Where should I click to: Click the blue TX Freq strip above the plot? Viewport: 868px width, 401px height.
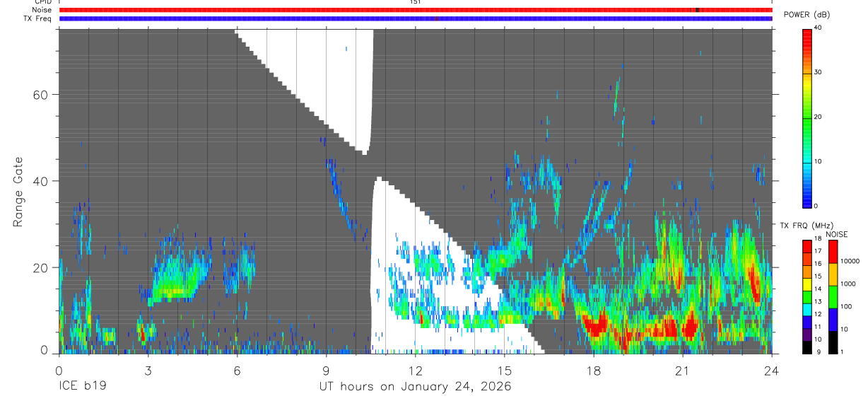tap(416, 18)
